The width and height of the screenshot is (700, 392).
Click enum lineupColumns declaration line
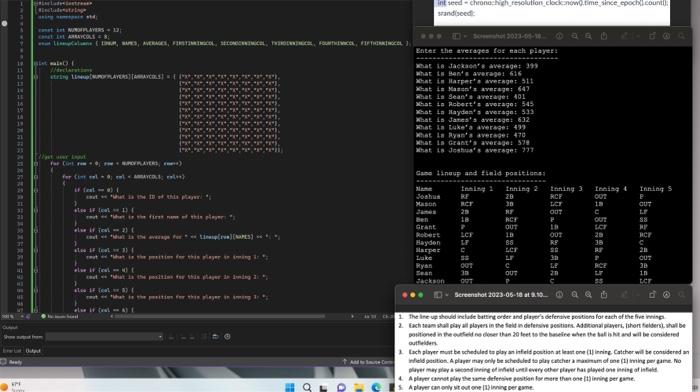tap(223, 43)
